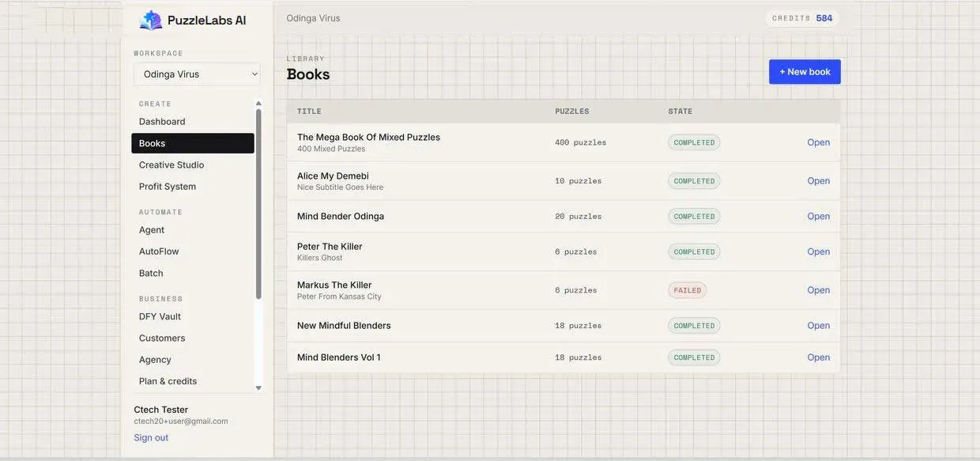Open the Mind Bender Odinga book
The width and height of the screenshot is (980, 461).
(x=818, y=217)
